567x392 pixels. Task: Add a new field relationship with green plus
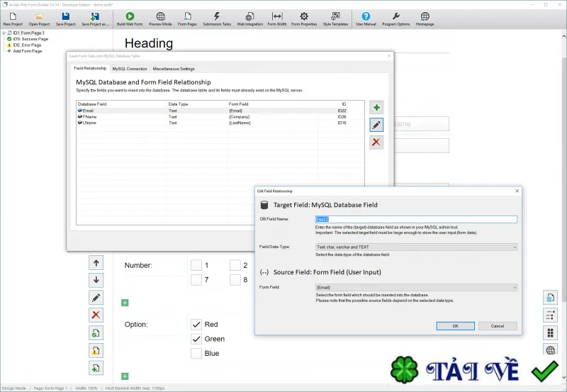376,108
